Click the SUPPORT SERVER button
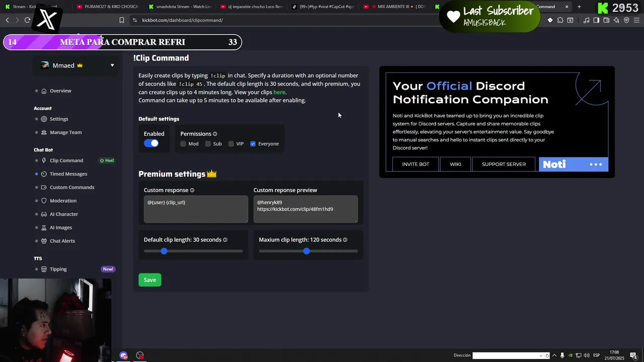 tap(504, 164)
